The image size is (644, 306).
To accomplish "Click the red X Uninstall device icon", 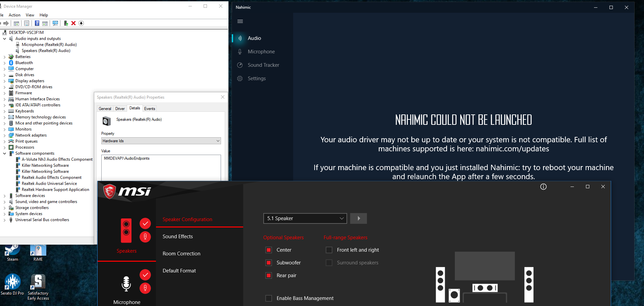I will tap(73, 23).
